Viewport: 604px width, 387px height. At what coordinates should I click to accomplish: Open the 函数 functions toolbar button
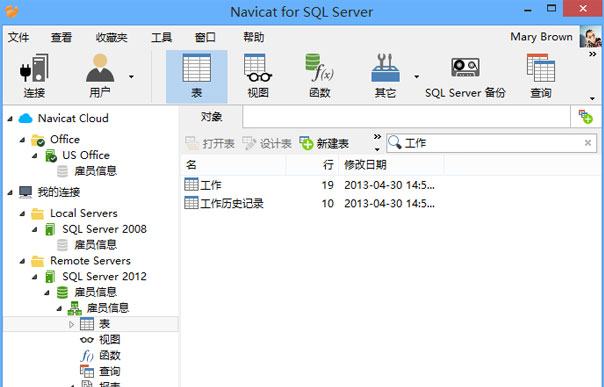(319, 77)
